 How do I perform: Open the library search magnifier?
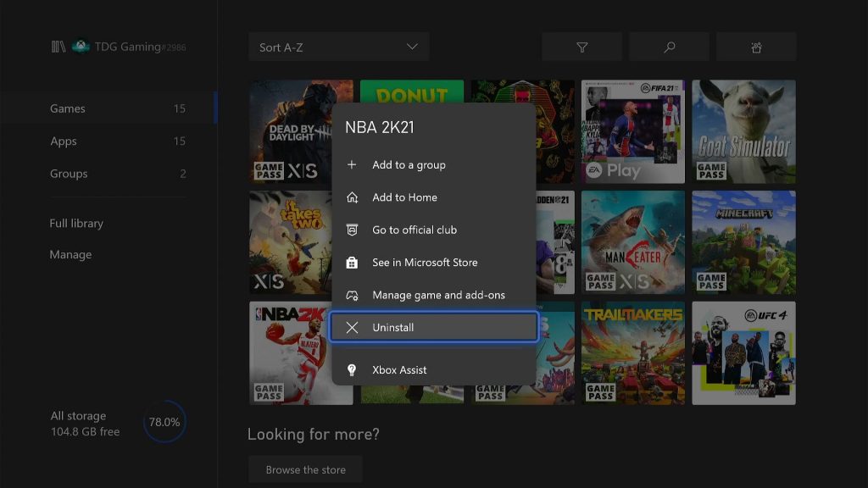point(670,47)
